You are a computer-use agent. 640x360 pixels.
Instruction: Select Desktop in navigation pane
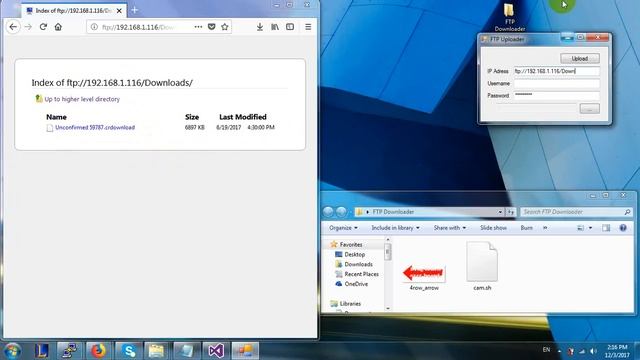(354, 254)
